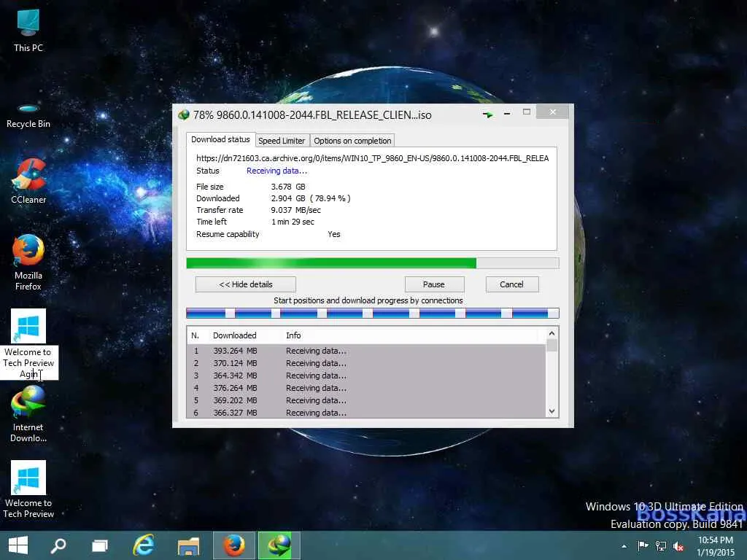This screenshot has width=747, height=560.
Task: Select the Download status tab
Action: pos(220,139)
